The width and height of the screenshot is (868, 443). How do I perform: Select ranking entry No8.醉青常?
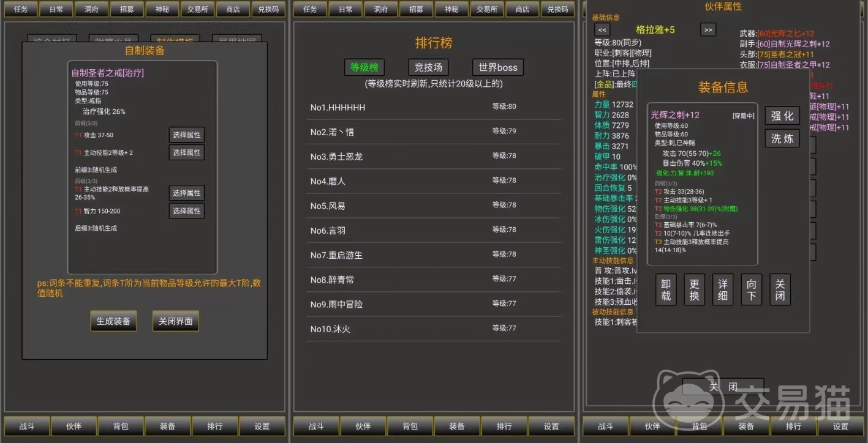434,280
